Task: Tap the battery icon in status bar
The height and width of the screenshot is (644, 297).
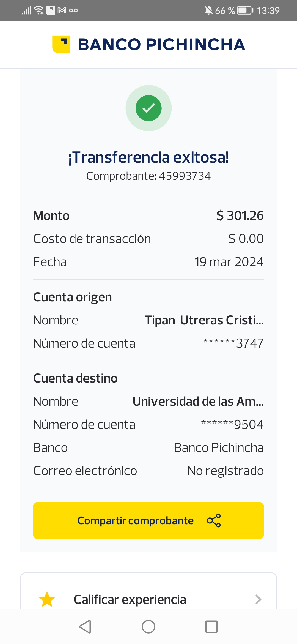Action: [x=245, y=11]
